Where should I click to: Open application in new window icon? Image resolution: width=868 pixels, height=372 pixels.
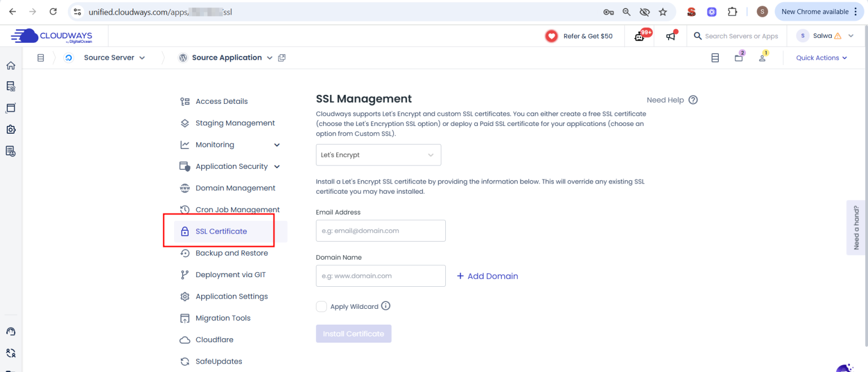tap(282, 58)
